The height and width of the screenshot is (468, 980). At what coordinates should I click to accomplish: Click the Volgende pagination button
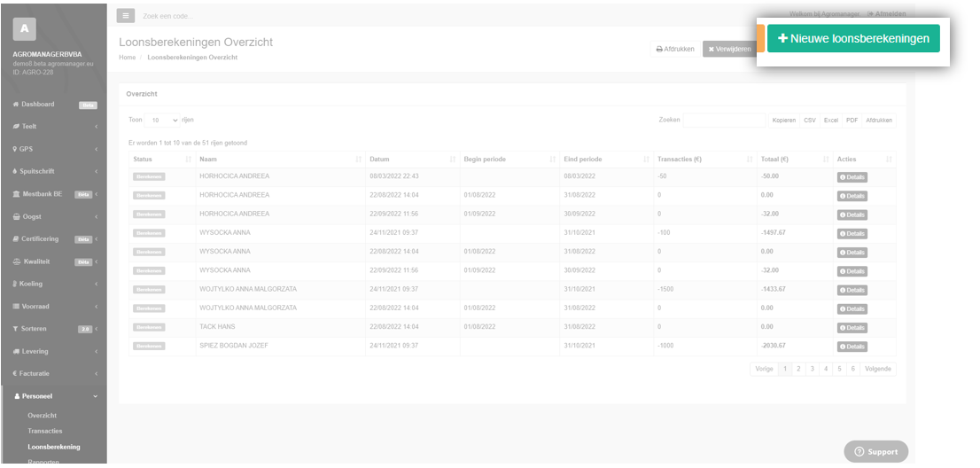[x=878, y=369]
